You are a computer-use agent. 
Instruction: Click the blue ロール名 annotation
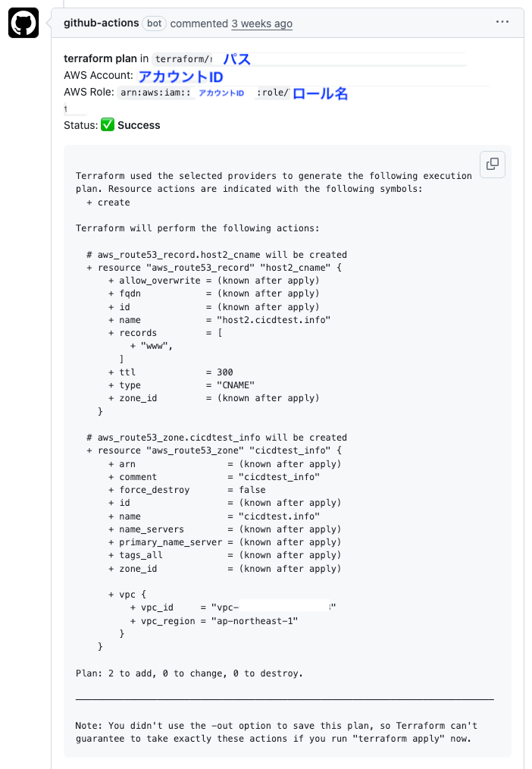click(321, 93)
